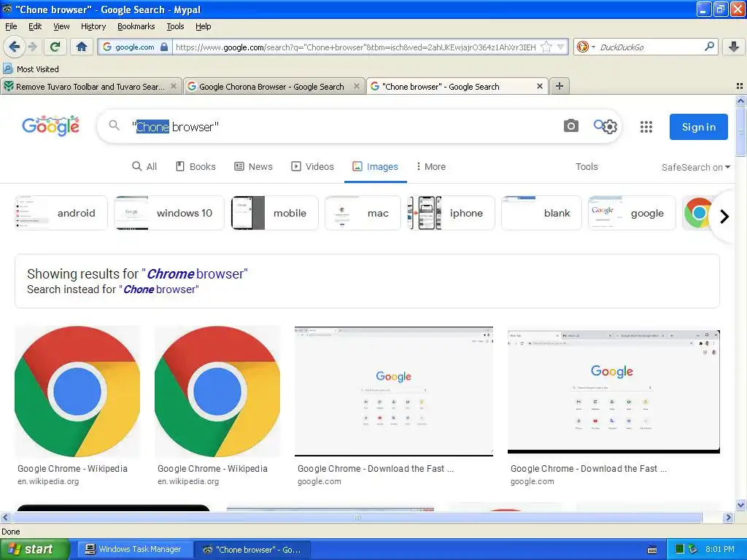
Task: Switch to Videos search results
Action: click(x=312, y=167)
